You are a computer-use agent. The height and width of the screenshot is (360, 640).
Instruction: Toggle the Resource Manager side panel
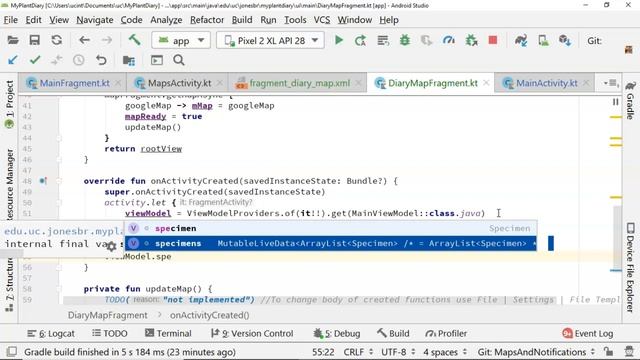click(x=9, y=184)
